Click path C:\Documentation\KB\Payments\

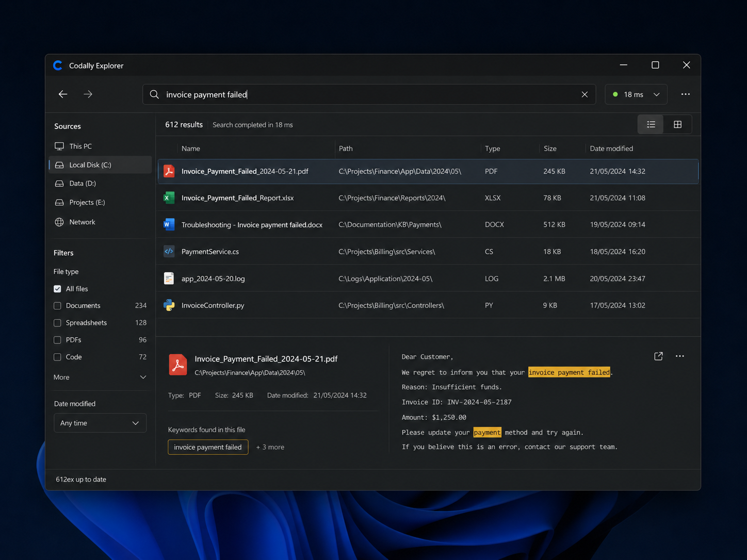tap(390, 225)
